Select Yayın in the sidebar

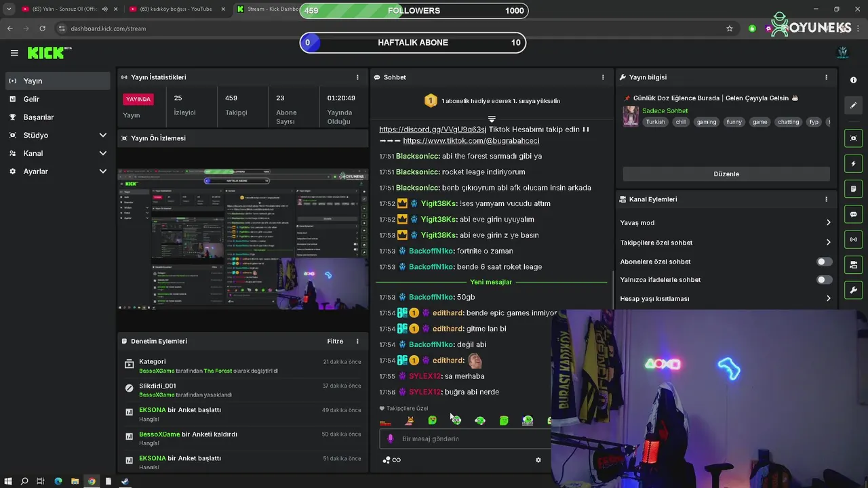[x=58, y=81]
